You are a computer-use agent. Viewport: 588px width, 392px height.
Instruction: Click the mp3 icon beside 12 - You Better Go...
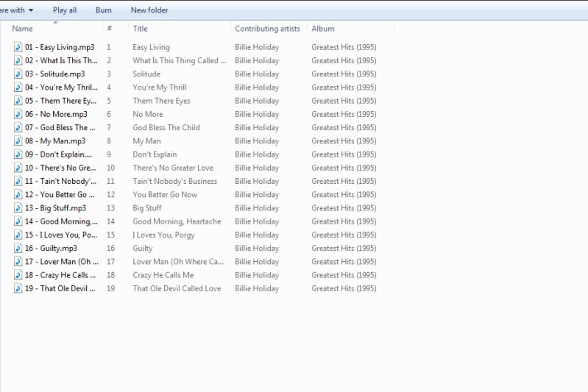point(18,194)
